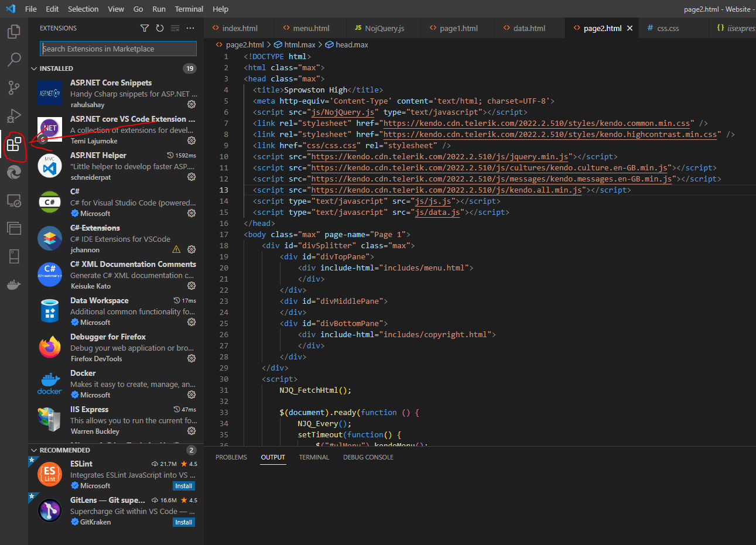Open the Extensions view icon
The width and height of the screenshot is (756, 545).
[x=14, y=144]
